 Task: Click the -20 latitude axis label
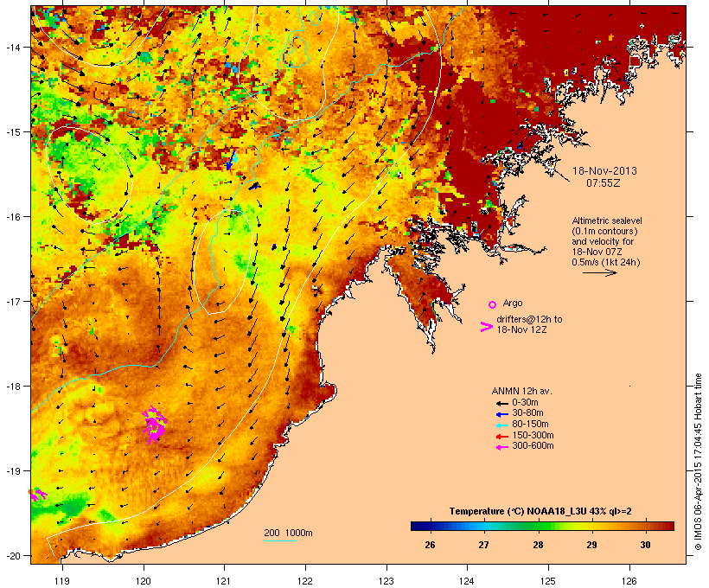(12, 555)
